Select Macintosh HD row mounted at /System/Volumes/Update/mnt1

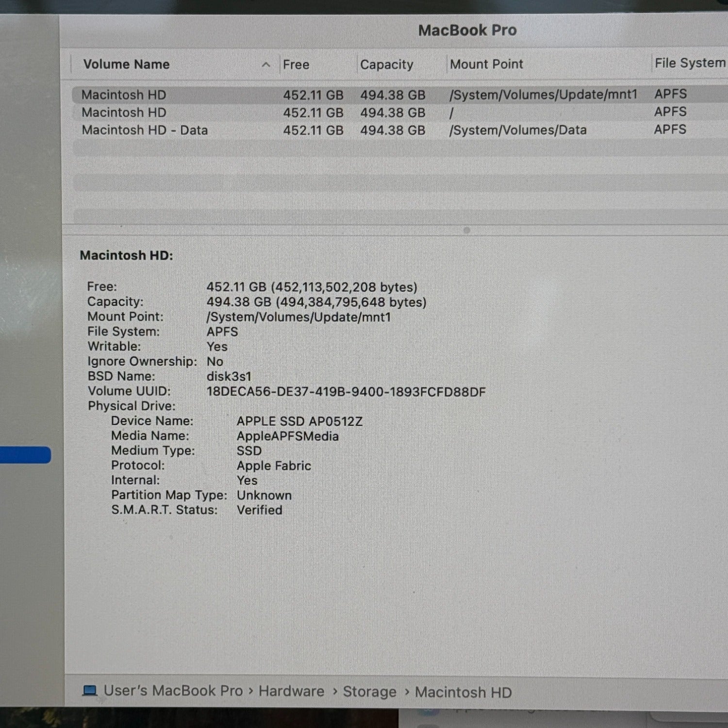[x=400, y=95]
